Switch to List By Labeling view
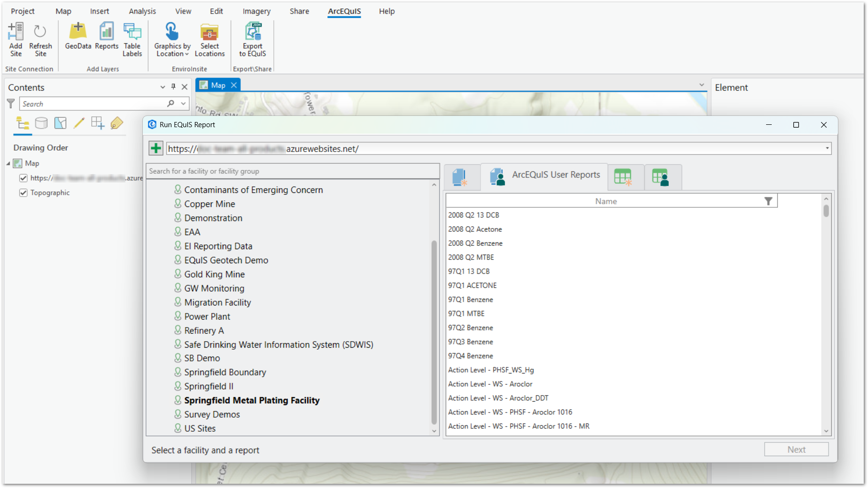Viewport: 868px width, 488px height. [x=116, y=123]
